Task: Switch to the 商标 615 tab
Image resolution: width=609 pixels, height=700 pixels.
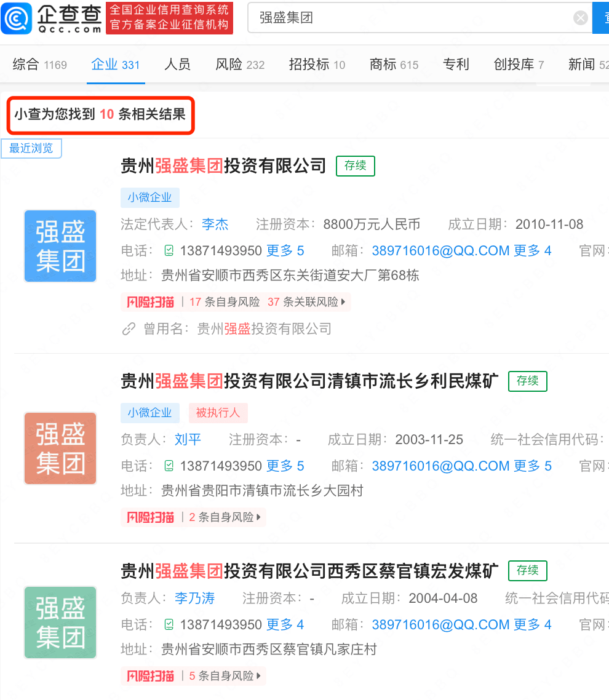Action: click(x=394, y=65)
